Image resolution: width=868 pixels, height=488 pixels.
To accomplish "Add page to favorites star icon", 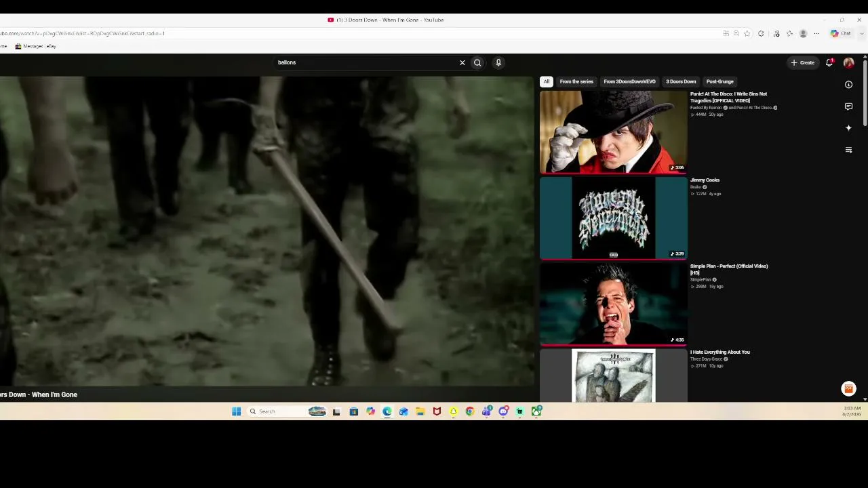I will (x=747, y=33).
